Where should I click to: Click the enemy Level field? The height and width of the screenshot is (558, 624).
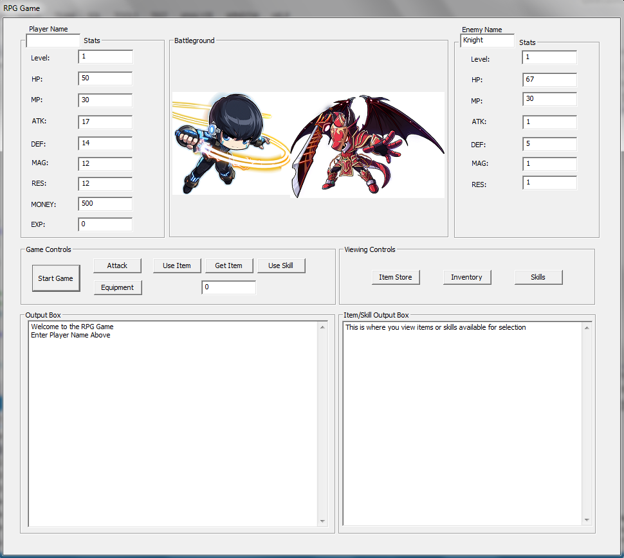549,57
